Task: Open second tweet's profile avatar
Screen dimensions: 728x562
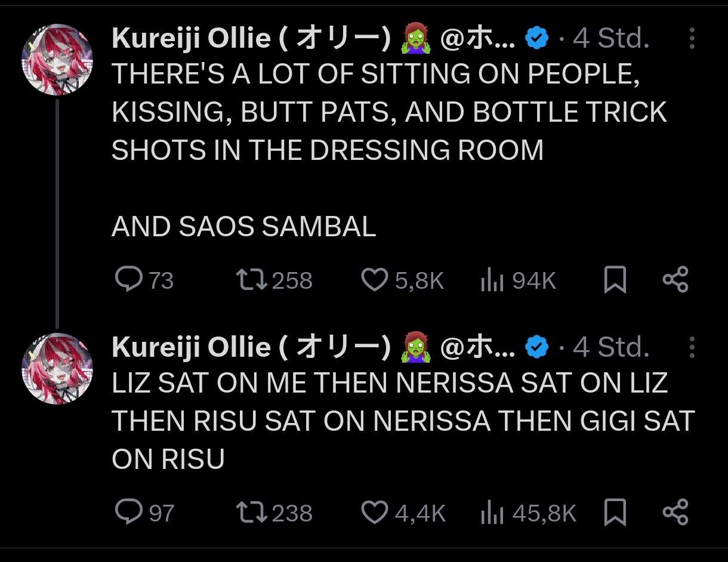Action: [x=57, y=368]
